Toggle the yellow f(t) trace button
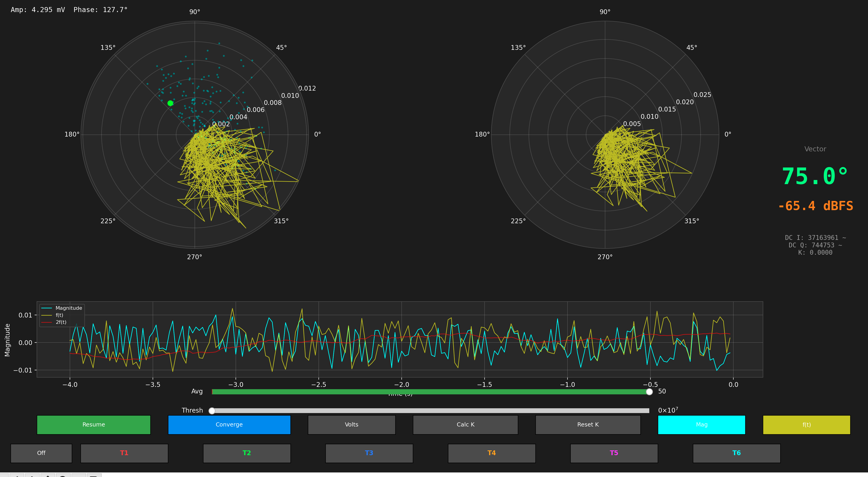Image resolution: width=868 pixels, height=477 pixels. click(x=806, y=424)
